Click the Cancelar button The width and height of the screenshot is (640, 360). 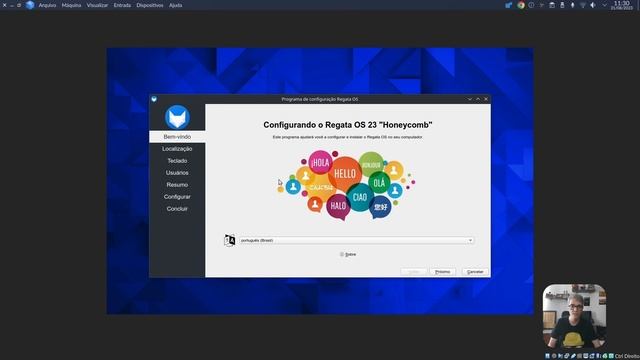[475, 272]
